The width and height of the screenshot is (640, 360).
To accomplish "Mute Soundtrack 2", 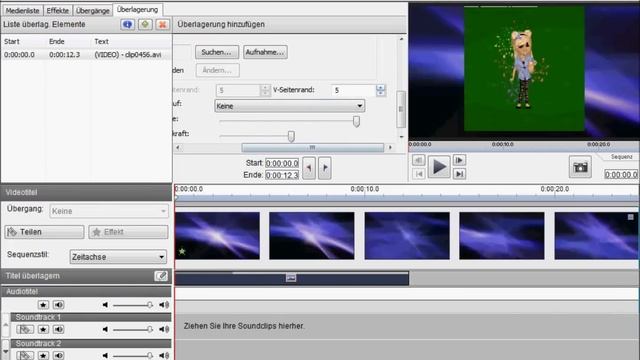I will (59, 356).
